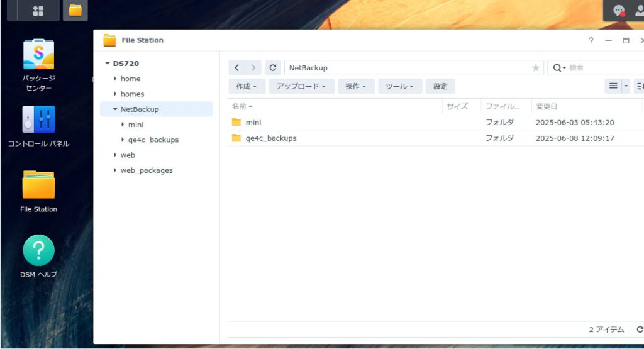Open the 操作 dropdown menu
The image size is (644, 349).
pyautogui.click(x=356, y=86)
